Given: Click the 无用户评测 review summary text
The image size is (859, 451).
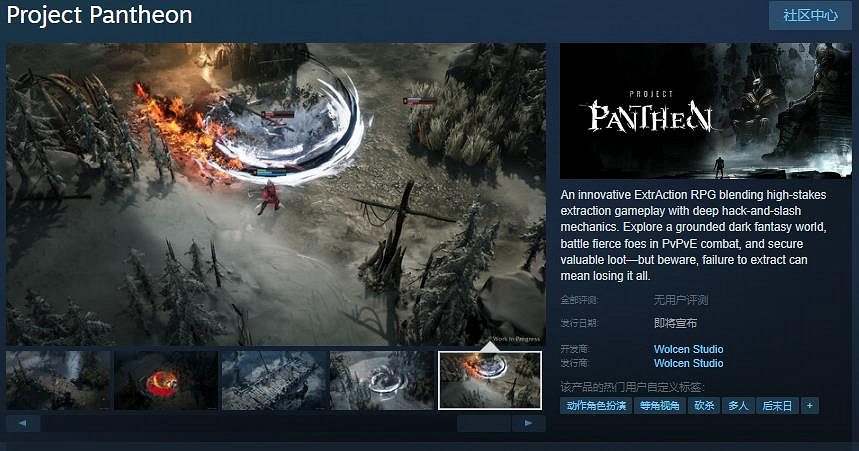Looking at the screenshot, I should click(x=680, y=300).
